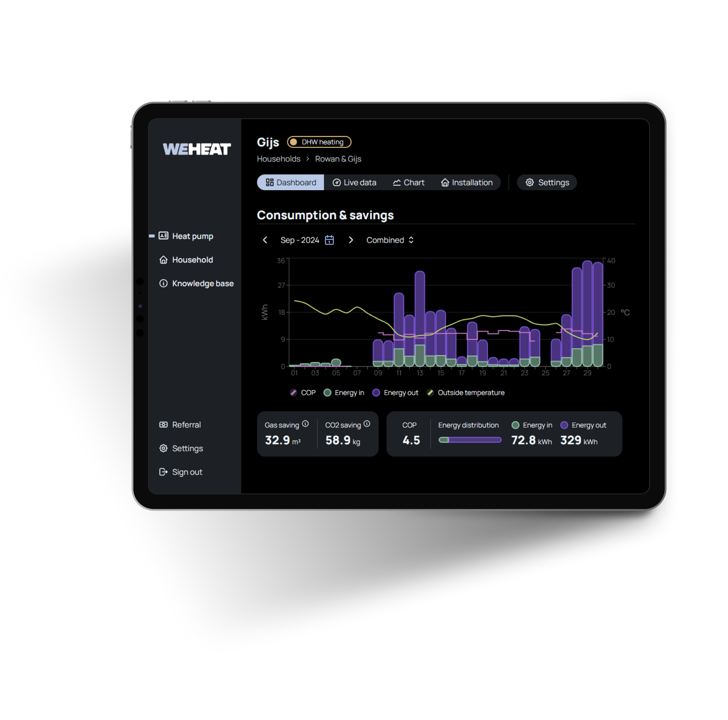
Task: Toggle Energy in series in legend
Action: [344, 393]
